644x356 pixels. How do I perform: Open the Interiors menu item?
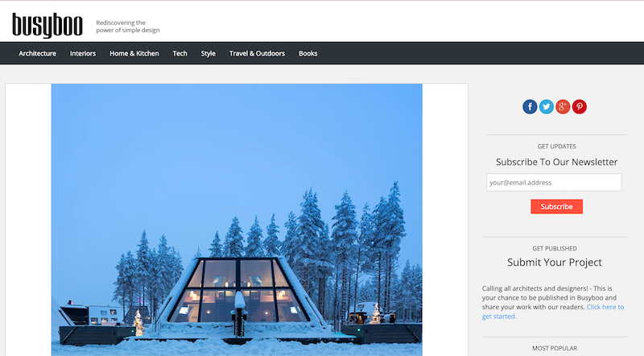pyautogui.click(x=83, y=53)
